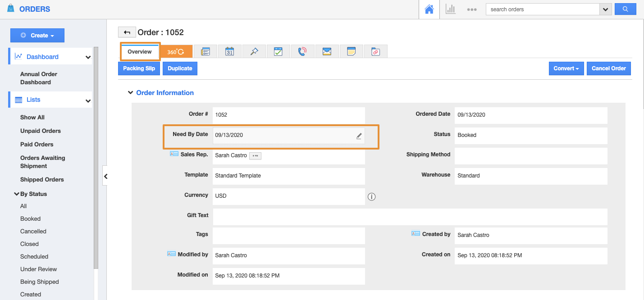Image resolution: width=644 pixels, height=300 pixels.
Task: Open the Create dropdown button
Action: (37, 36)
